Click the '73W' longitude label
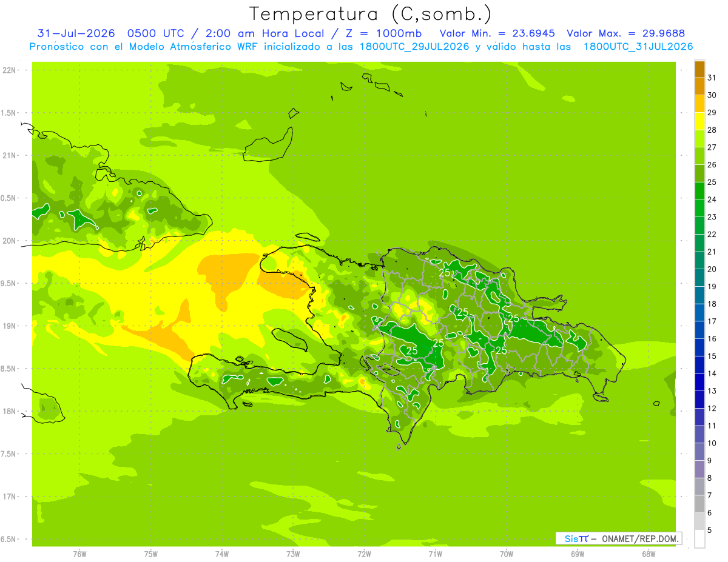This screenshot has height=562, width=728. point(293,555)
